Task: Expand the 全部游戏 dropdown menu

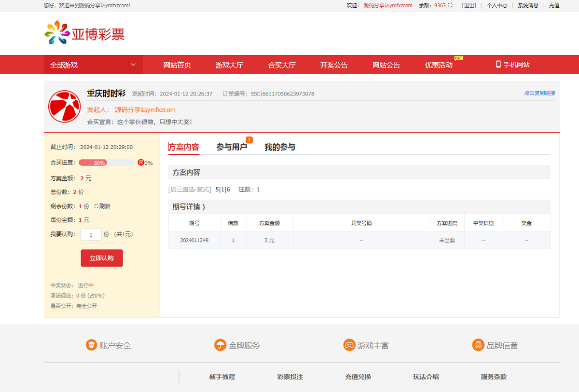Action: (x=93, y=65)
